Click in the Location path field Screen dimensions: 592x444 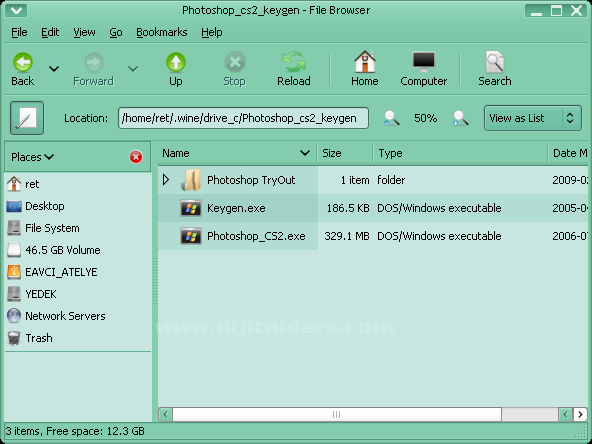tap(243, 118)
